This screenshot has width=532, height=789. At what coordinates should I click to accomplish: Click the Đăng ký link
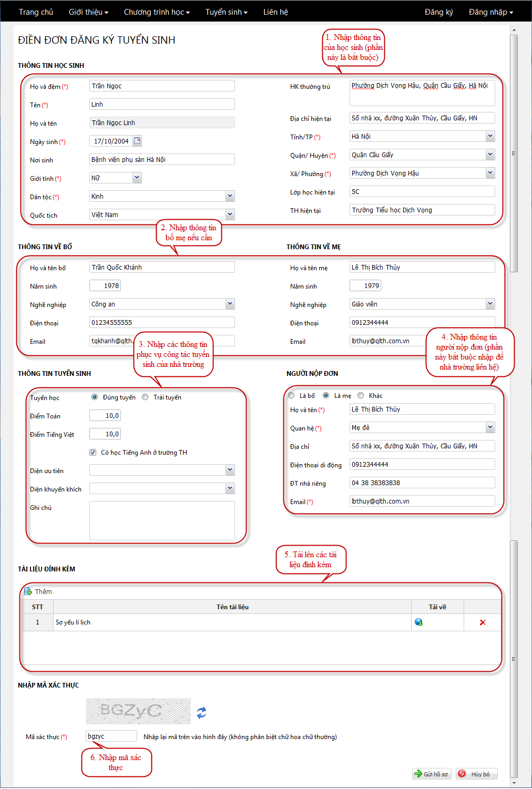point(439,12)
